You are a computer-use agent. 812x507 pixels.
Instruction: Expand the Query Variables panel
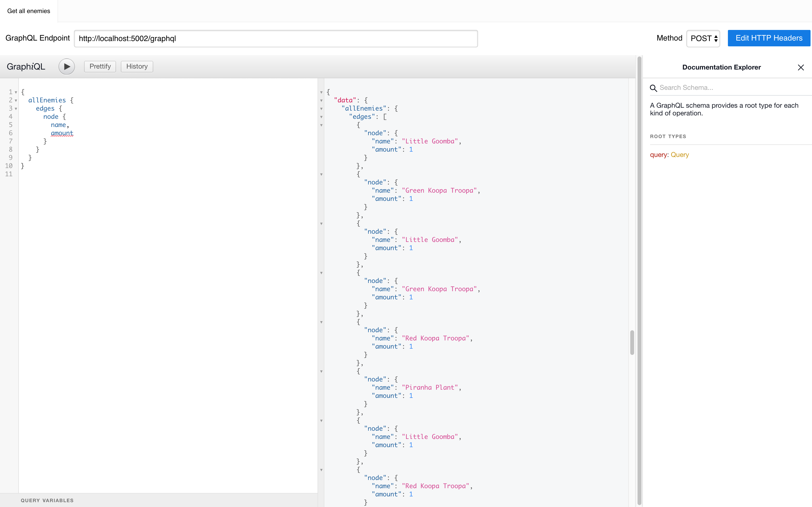(47, 500)
